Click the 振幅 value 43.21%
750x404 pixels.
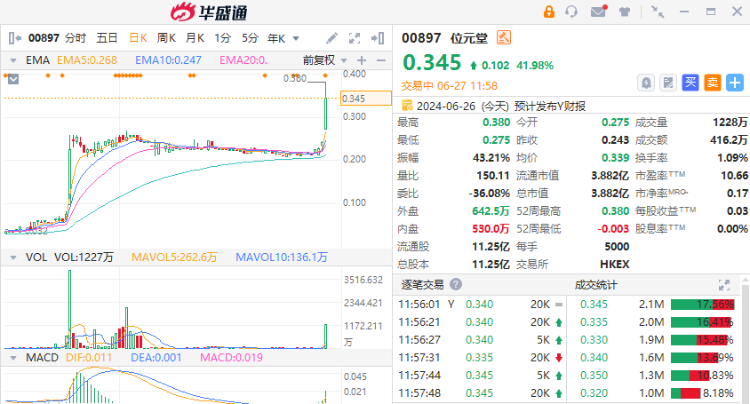click(x=491, y=158)
